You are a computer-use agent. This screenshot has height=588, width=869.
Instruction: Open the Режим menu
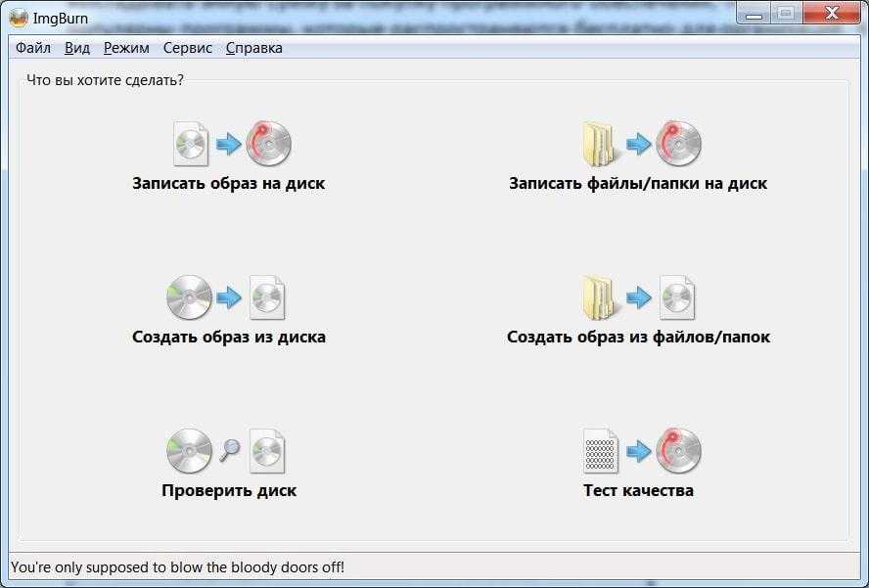tap(126, 48)
